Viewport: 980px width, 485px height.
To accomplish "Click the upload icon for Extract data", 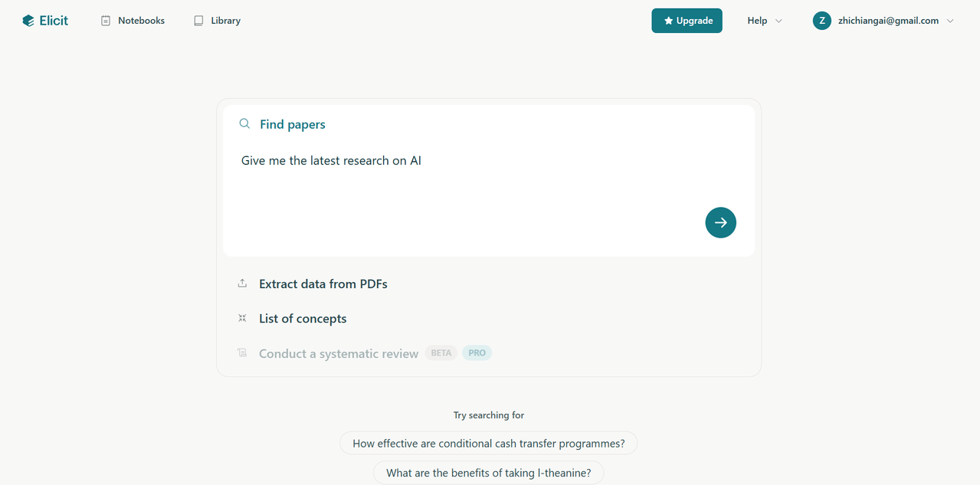I will click(x=242, y=283).
